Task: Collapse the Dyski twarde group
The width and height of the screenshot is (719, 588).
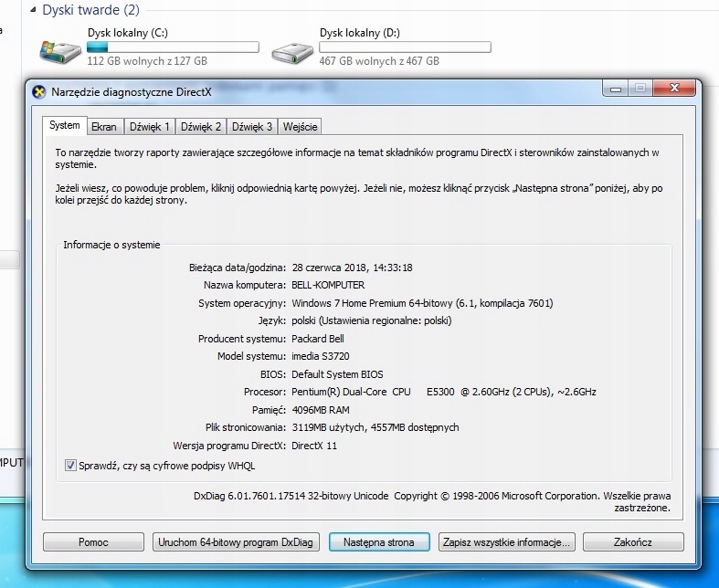Action: click(33, 10)
